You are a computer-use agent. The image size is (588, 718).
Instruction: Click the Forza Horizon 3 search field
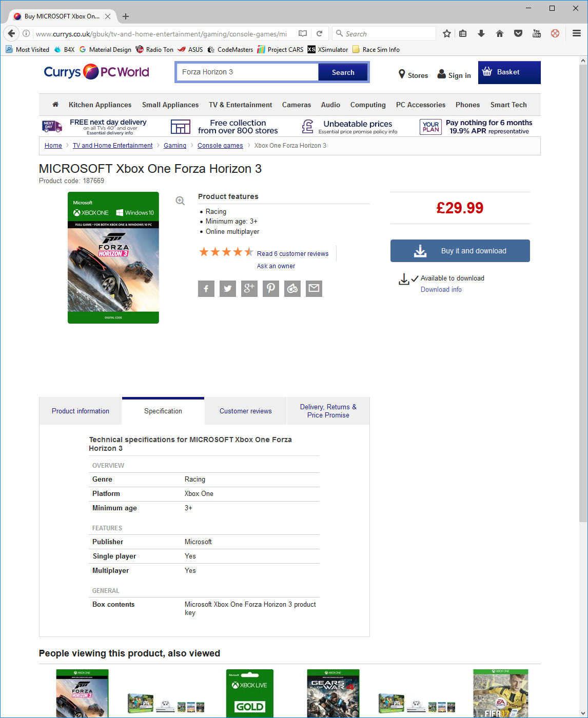[247, 72]
